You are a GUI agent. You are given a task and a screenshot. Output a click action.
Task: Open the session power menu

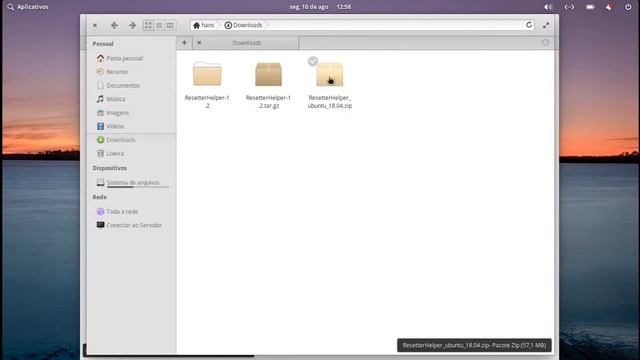click(x=628, y=7)
